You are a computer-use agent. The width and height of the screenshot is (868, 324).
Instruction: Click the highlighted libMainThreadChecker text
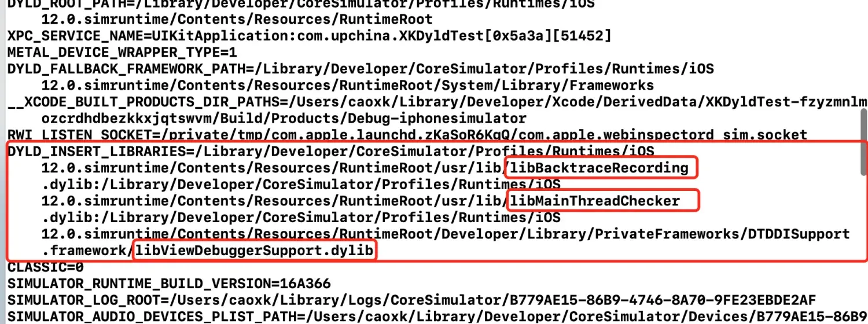click(595, 201)
